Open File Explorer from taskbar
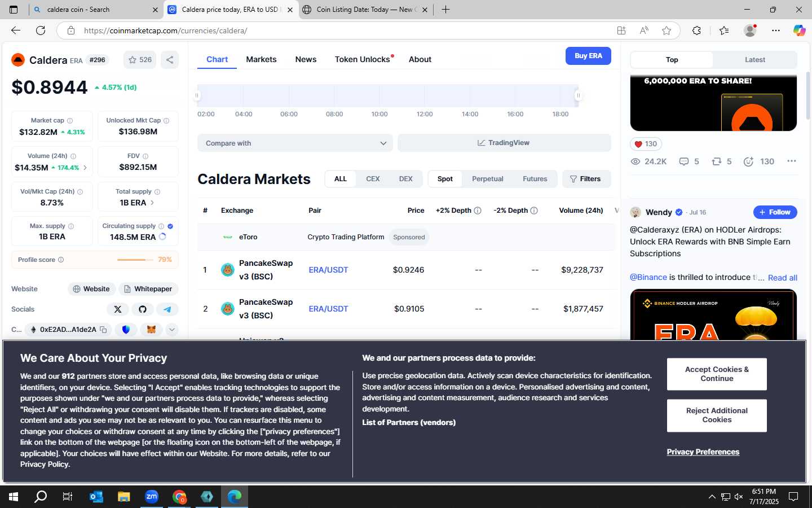 pyautogui.click(x=124, y=497)
